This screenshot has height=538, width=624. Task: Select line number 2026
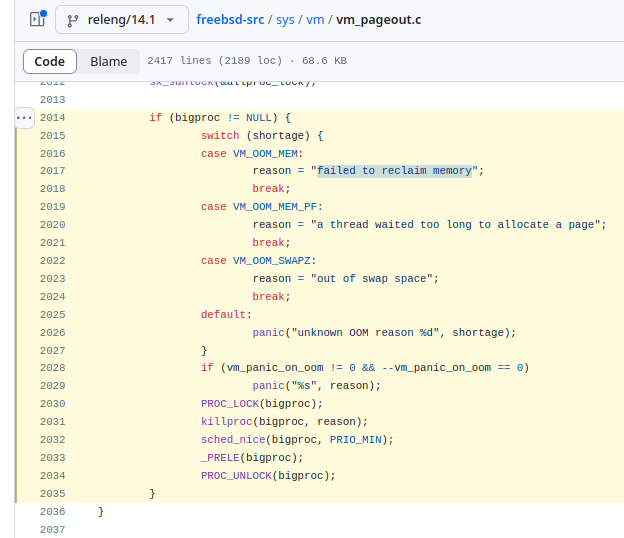click(53, 332)
